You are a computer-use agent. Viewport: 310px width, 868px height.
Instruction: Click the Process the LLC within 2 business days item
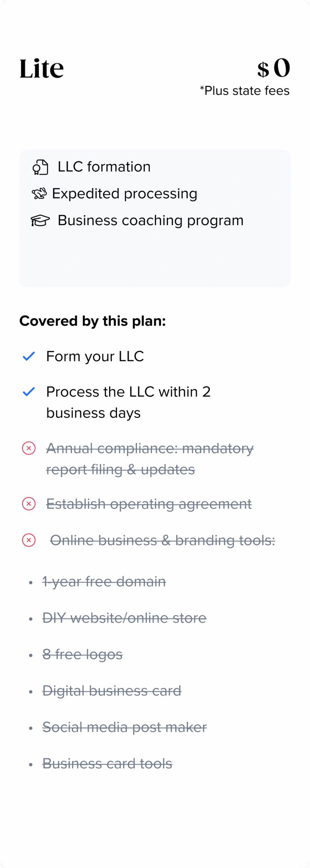[128, 402]
